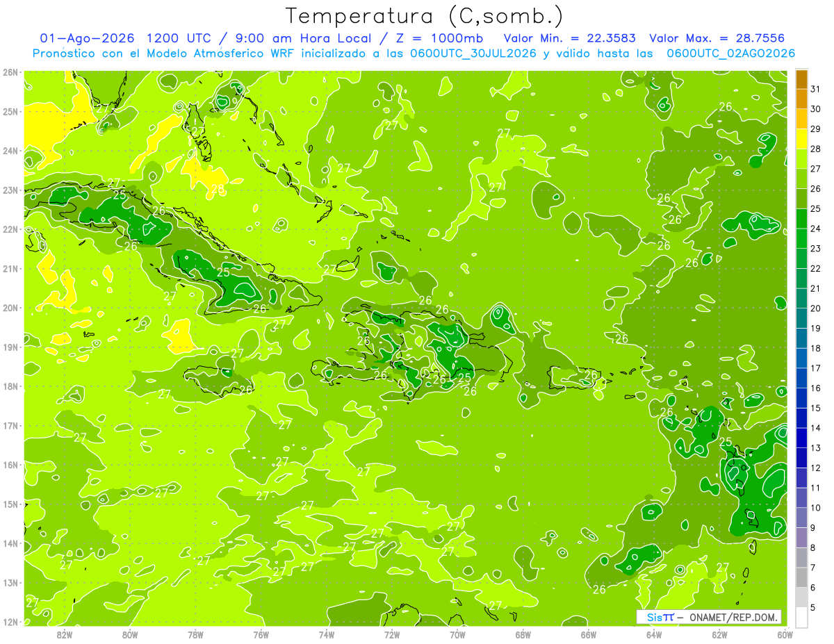The width and height of the screenshot is (834, 644).
Task: Click the blue swatch between 16 and 17
Action: pos(801,378)
